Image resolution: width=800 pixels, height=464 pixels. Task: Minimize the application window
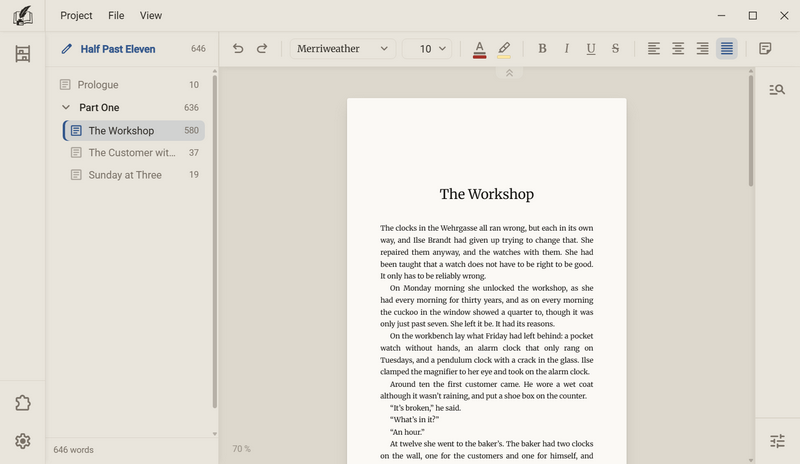(x=721, y=16)
